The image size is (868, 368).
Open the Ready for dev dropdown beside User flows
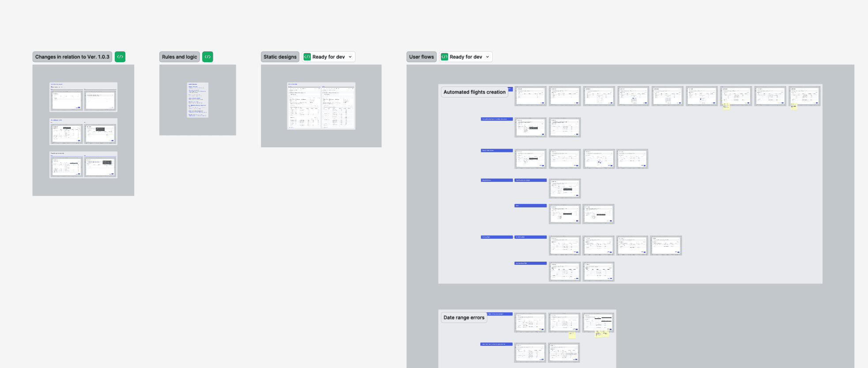click(x=466, y=57)
